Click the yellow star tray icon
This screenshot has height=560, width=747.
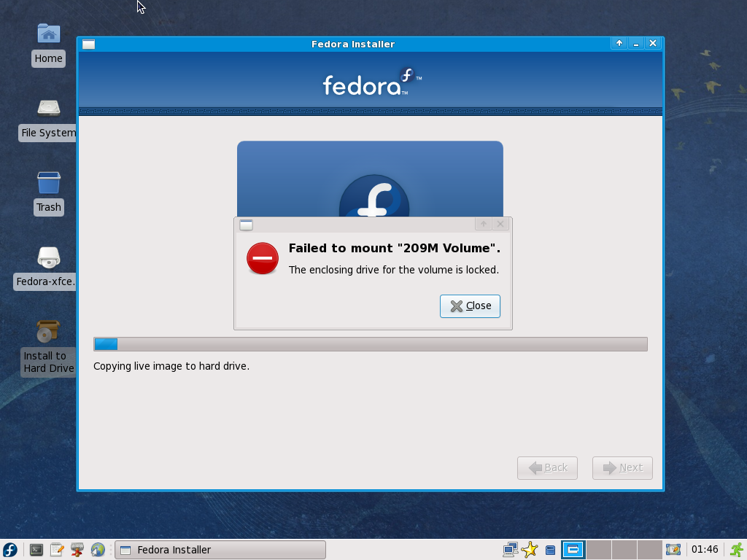click(x=530, y=550)
